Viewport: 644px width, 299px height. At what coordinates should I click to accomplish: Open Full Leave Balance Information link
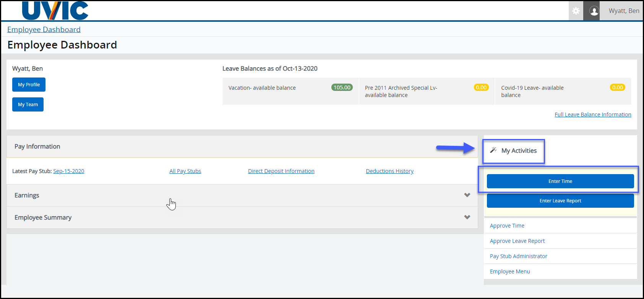click(x=593, y=115)
